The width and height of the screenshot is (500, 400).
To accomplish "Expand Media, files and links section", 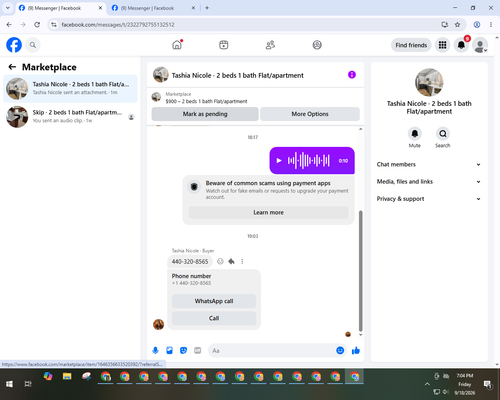I will coord(429,182).
